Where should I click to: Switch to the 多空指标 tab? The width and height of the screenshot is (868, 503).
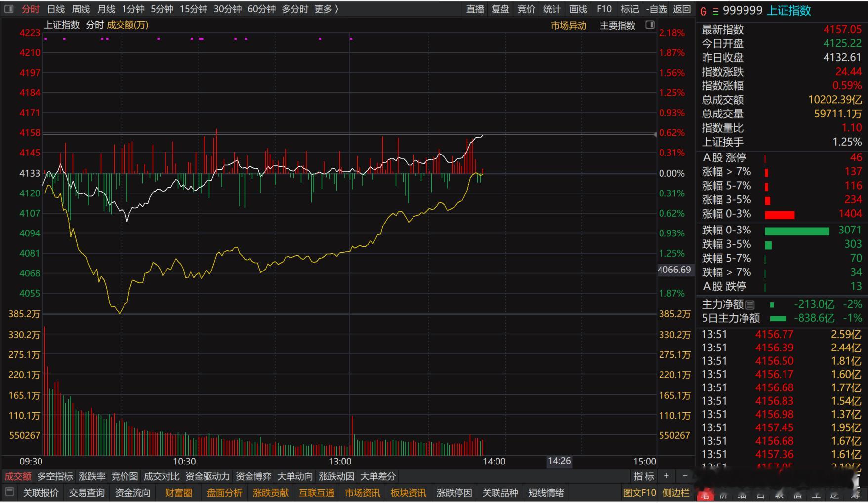pyautogui.click(x=55, y=476)
